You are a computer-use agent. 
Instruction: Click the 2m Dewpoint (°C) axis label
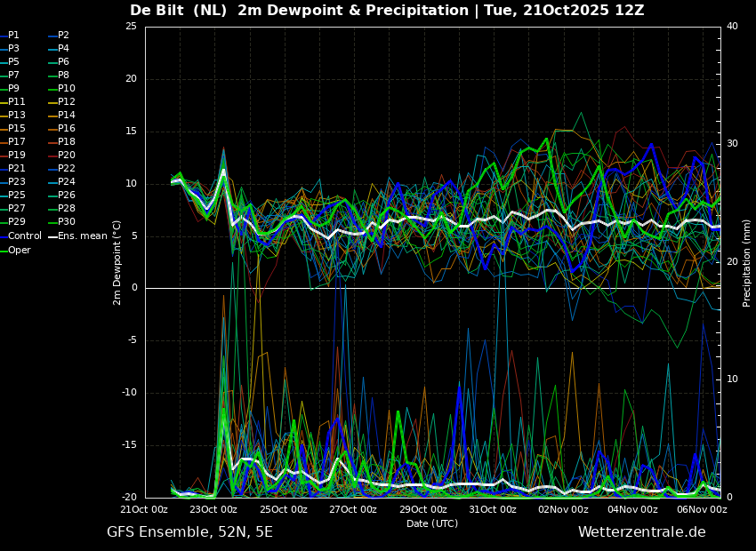(117, 262)
